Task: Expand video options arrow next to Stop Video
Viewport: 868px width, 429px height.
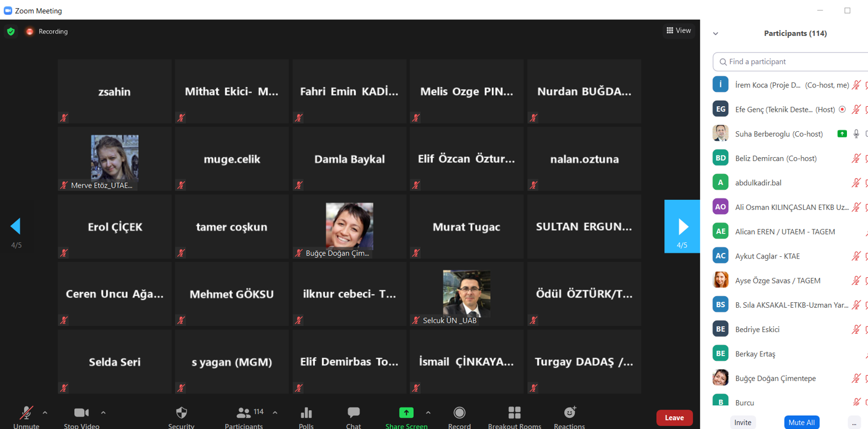Action: click(103, 412)
